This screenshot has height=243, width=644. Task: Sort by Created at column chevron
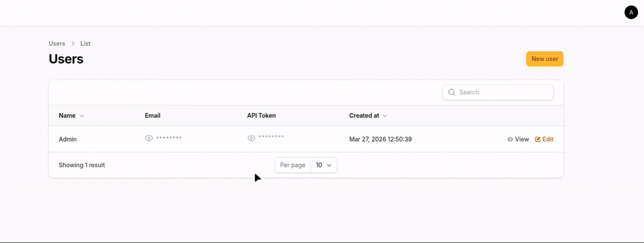[385, 116]
